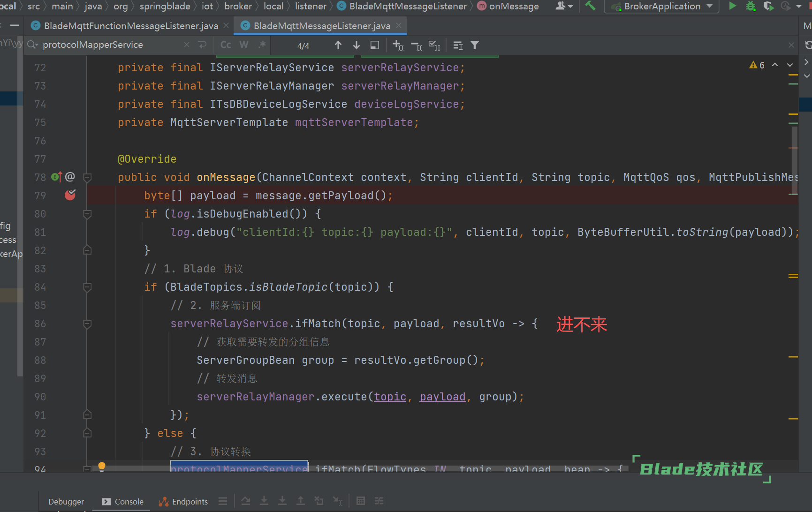The height and width of the screenshot is (512, 812).
Task: Close the BladeMqttFunctionMessageListener.java tab
Action: point(226,25)
